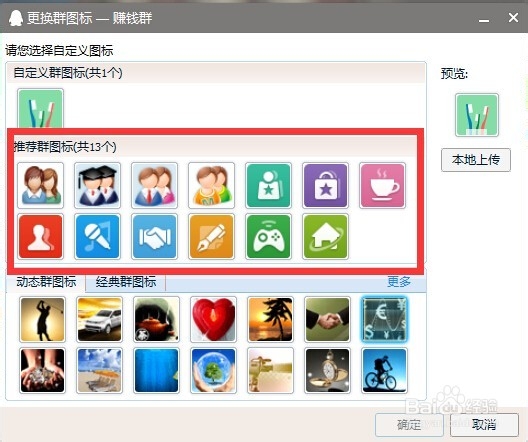Pick the currency symbols finance thumbnail
Viewport: 528px width, 442px height.
point(384,319)
